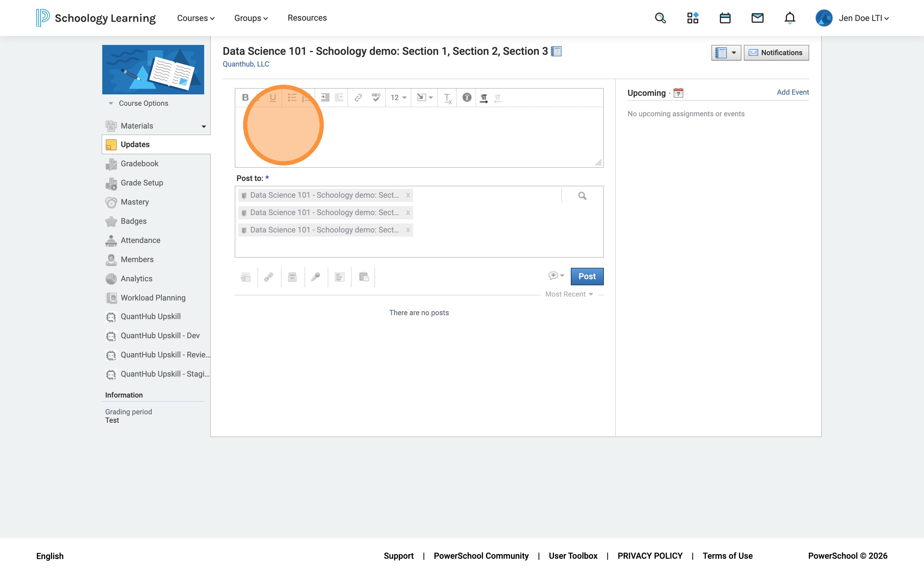Remove first Data Science 101 recipient chip
924x574 pixels.
[x=408, y=195]
